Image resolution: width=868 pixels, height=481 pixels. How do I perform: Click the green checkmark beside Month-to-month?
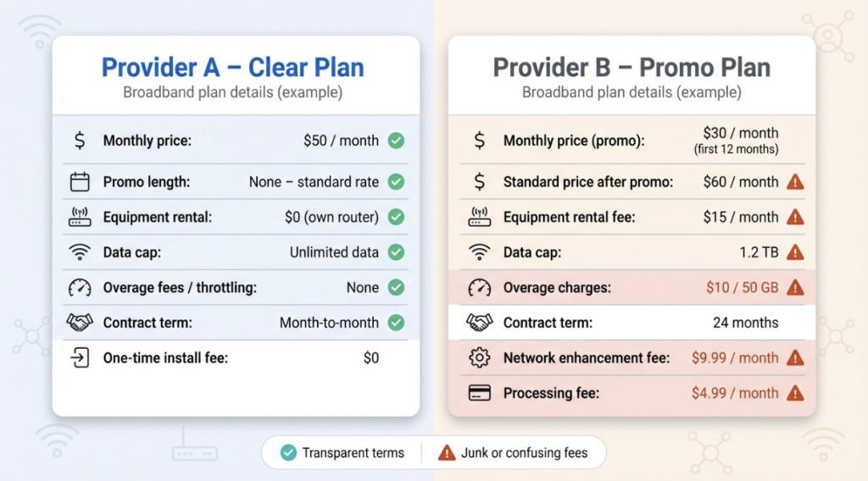coord(396,323)
